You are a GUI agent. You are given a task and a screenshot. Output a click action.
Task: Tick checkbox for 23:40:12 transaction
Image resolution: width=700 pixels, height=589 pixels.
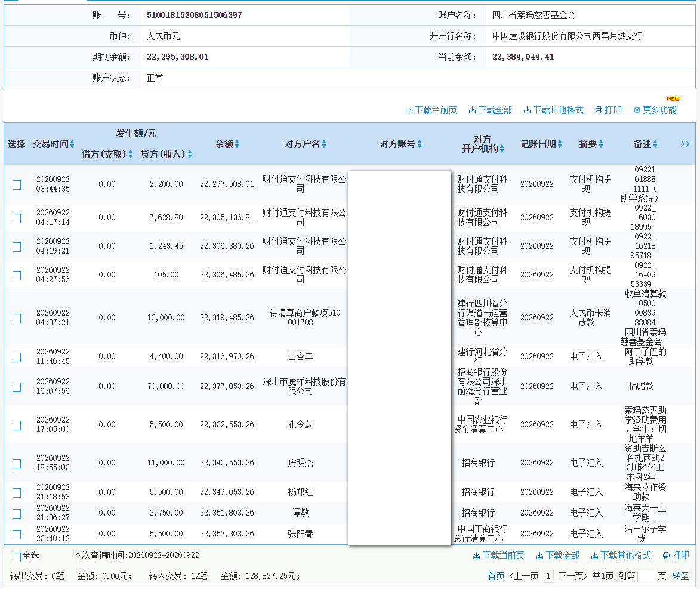coord(17,535)
